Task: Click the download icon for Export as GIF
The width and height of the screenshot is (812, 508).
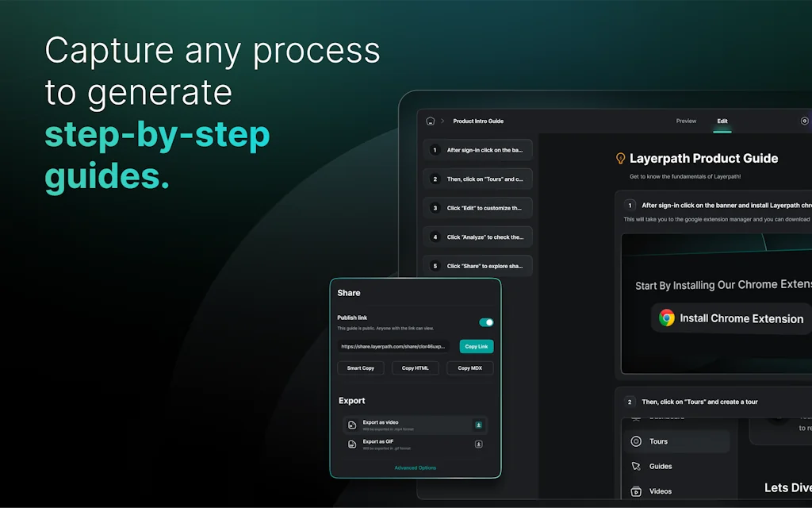Action: [479, 444]
